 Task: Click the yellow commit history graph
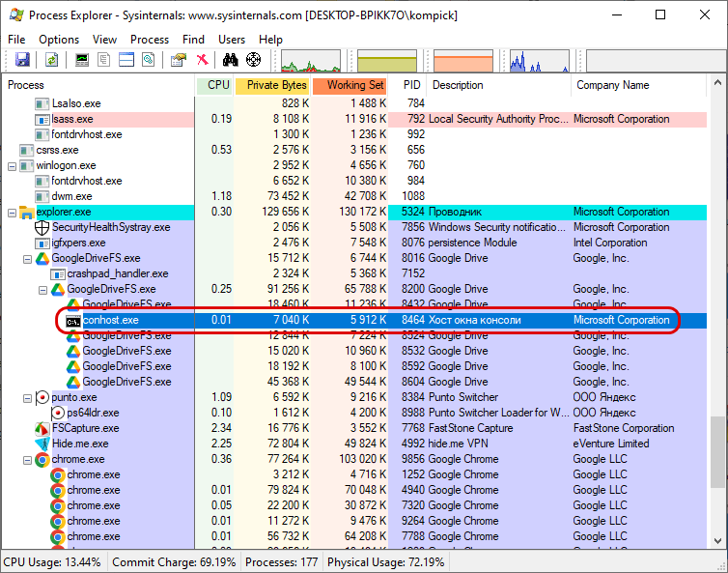387,61
